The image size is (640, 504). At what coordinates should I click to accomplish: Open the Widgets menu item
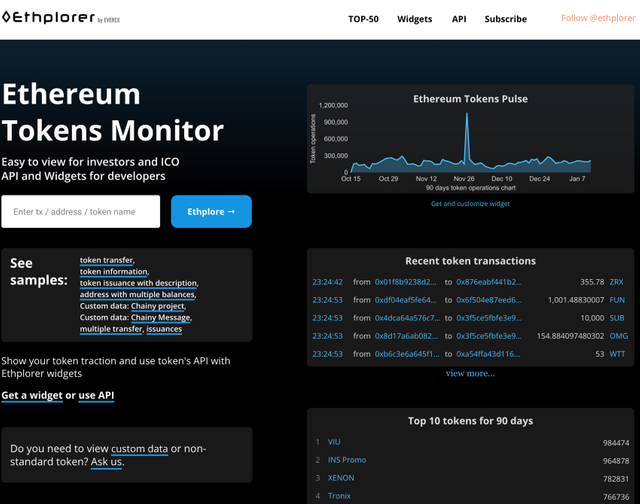point(414,19)
